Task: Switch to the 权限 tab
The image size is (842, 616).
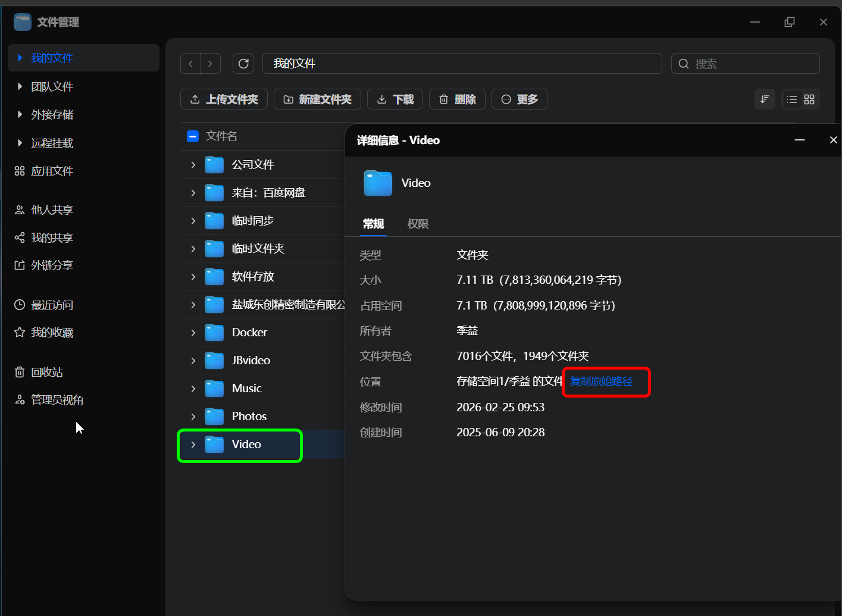Action: click(418, 224)
